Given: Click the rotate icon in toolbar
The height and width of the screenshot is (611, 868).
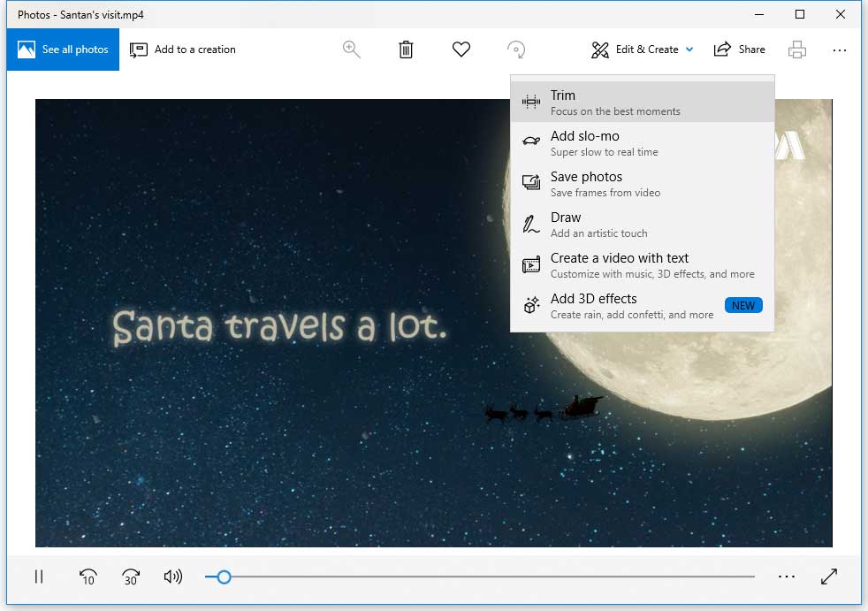Looking at the screenshot, I should point(516,50).
